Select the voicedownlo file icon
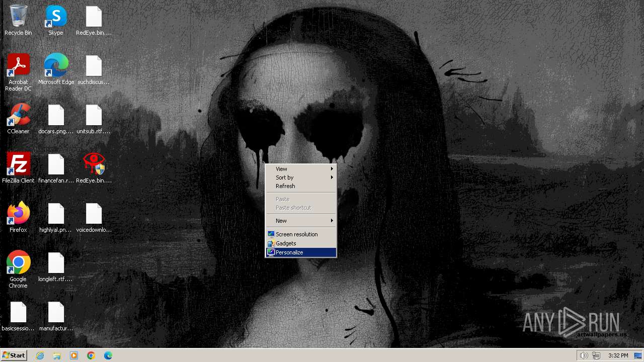The height and width of the screenshot is (362, 644). coord(94,217)
